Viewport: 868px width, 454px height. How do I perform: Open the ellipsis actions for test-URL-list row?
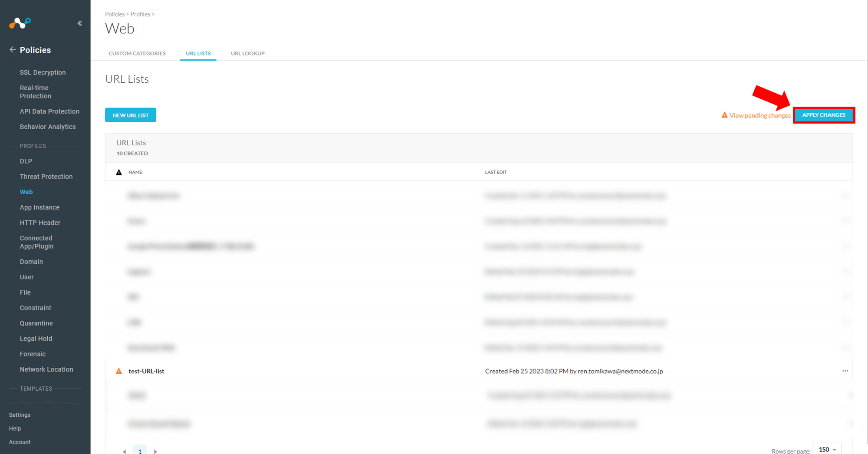[x=845, y=371]
